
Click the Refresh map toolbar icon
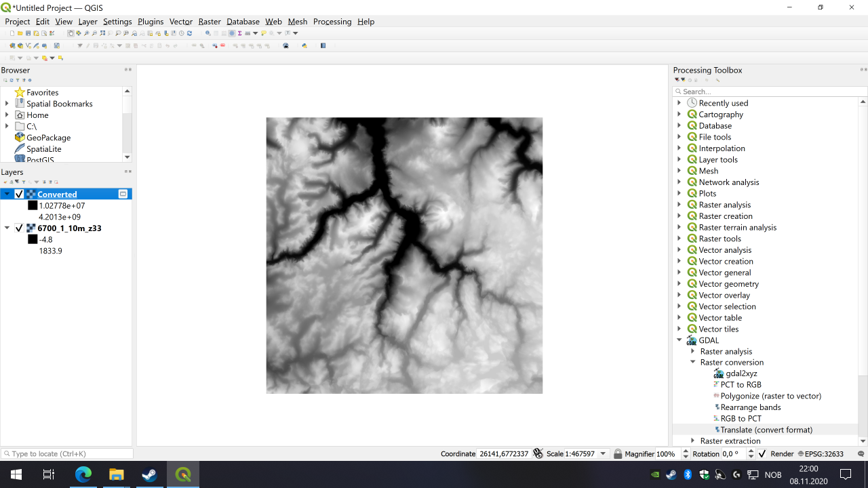point(189,33)
